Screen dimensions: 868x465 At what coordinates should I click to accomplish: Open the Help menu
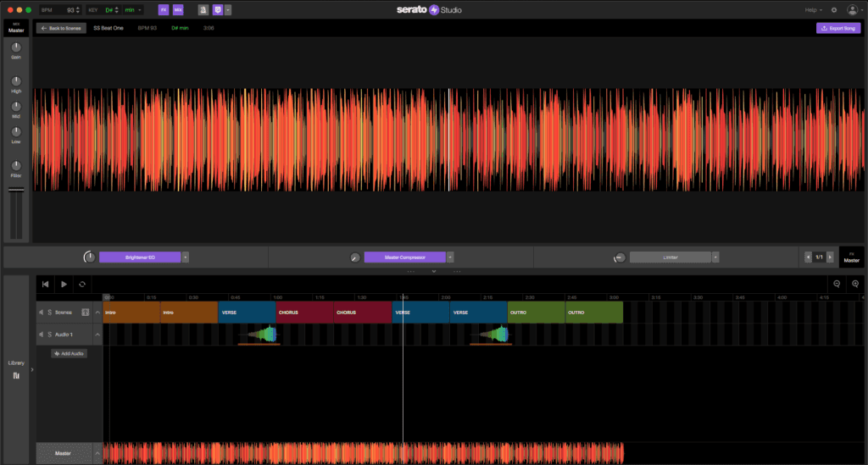(812, 10)
